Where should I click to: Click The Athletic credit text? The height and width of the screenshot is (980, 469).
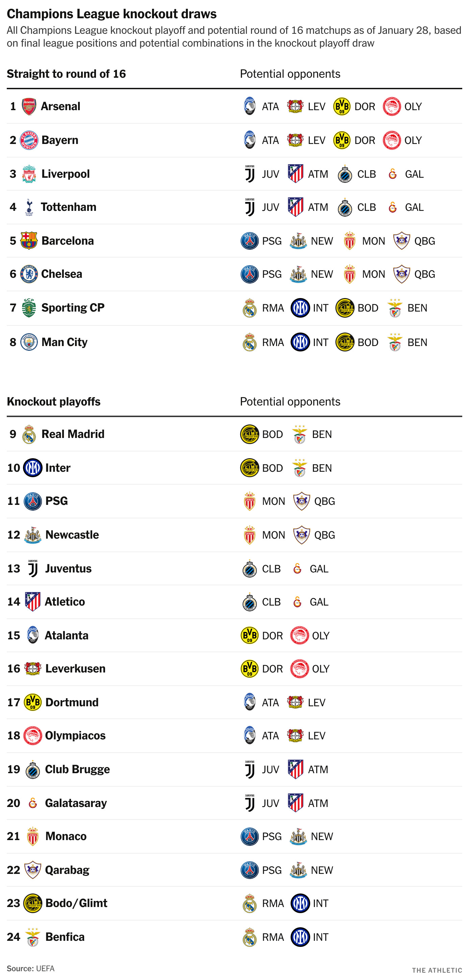[437, 971]
